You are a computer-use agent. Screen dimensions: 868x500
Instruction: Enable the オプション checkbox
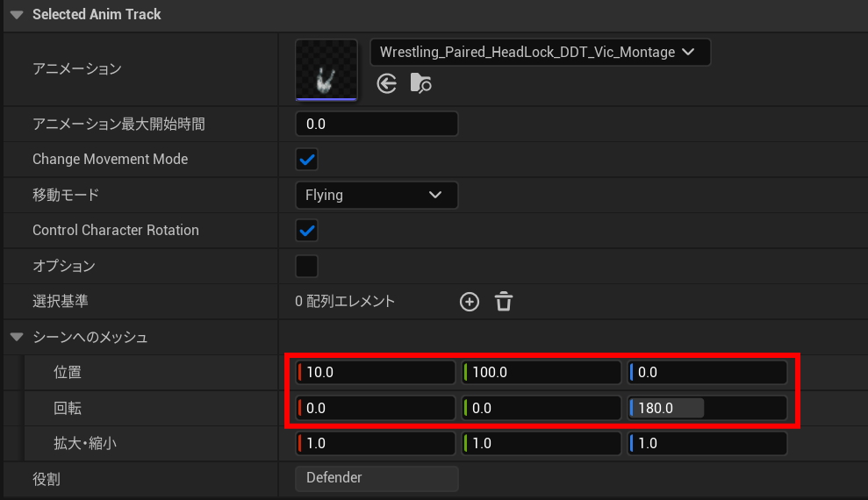click(x=306, y=266)
